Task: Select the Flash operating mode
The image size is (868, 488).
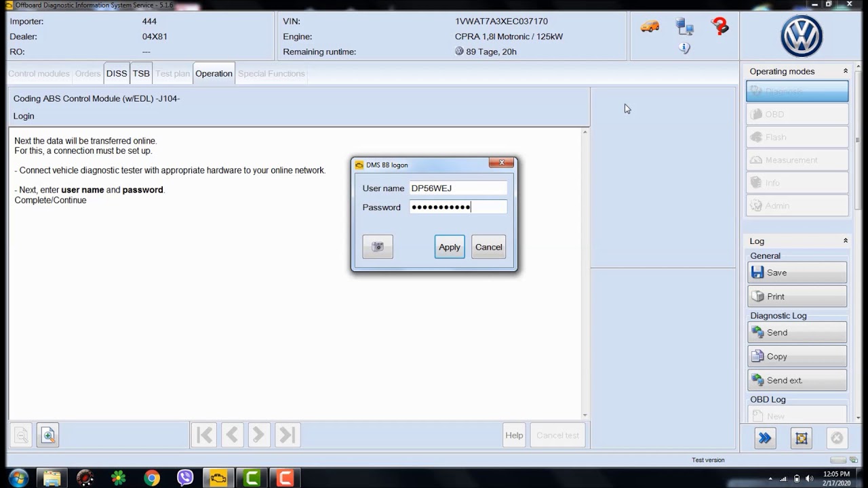Action: click(797, 137)
